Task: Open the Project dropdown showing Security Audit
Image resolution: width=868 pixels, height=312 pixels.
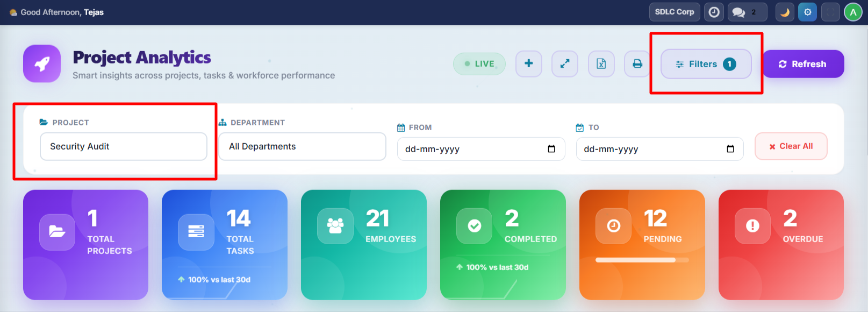Action: tap(124, 146)
